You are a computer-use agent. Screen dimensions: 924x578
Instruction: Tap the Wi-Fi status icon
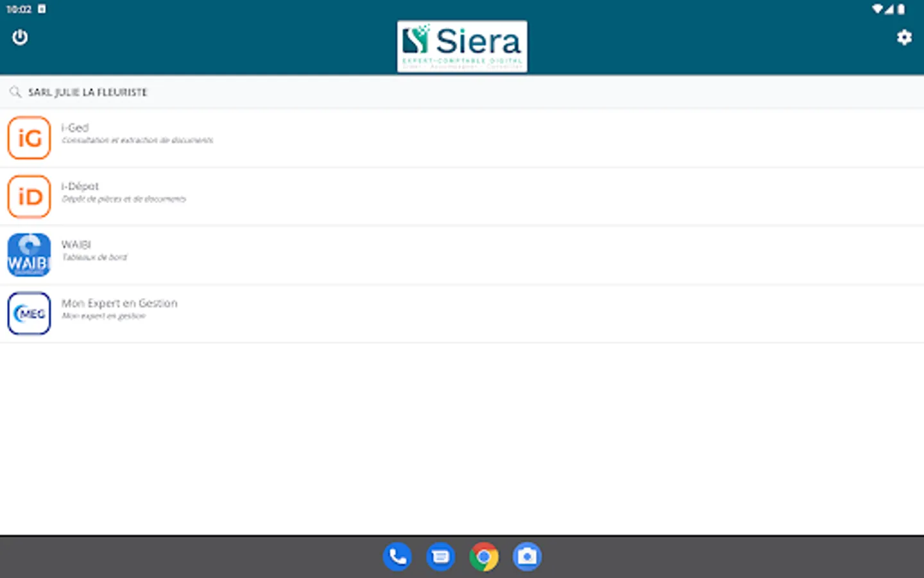[877, 9]
